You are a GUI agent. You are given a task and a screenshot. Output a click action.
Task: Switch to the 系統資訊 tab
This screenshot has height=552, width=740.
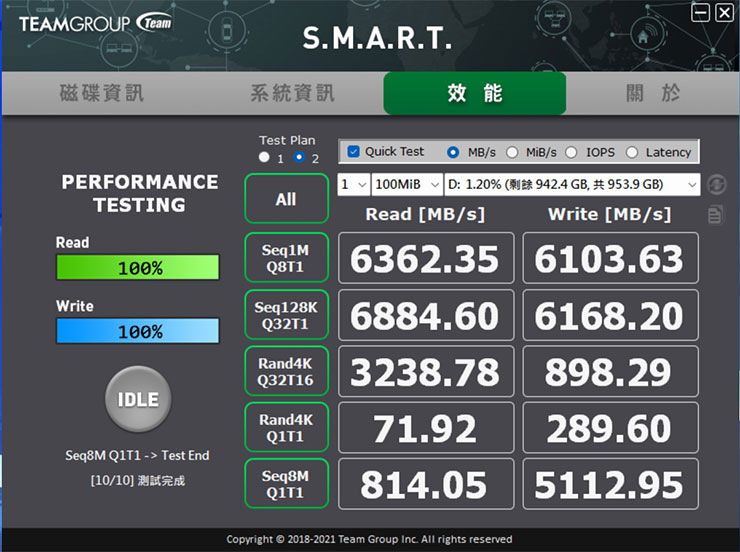[x=293, y=93]
